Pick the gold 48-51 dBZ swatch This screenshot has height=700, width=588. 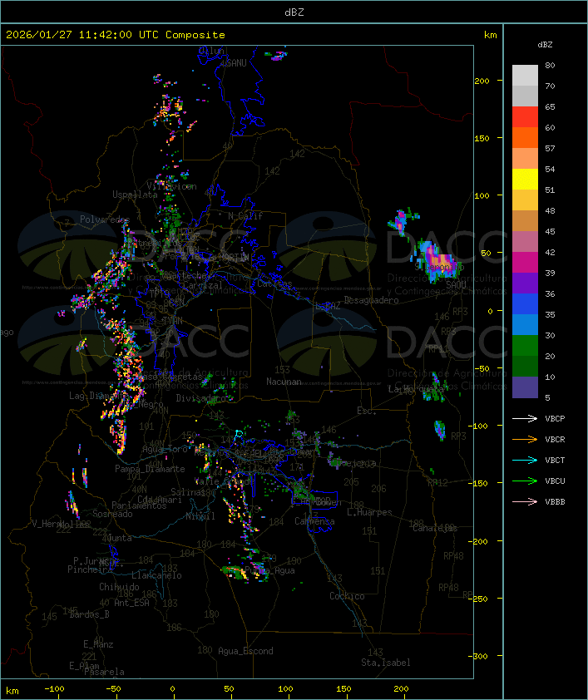[x=525, y=200]
